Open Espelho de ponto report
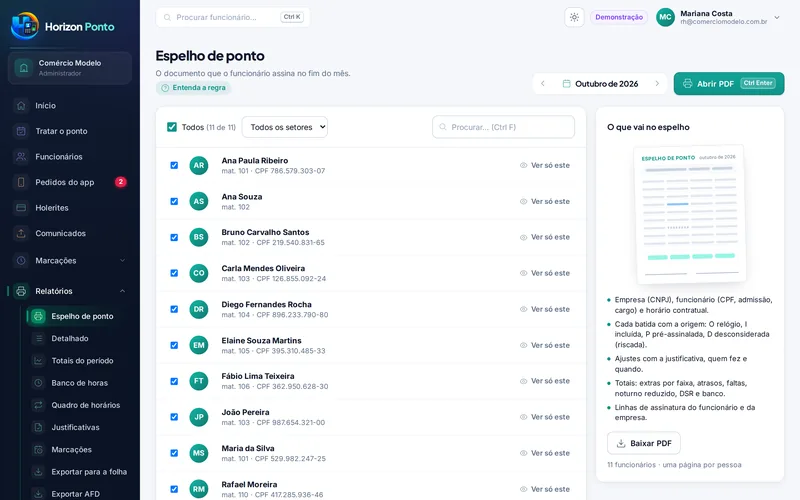This screenshot has height=500, width=800. 78,316
